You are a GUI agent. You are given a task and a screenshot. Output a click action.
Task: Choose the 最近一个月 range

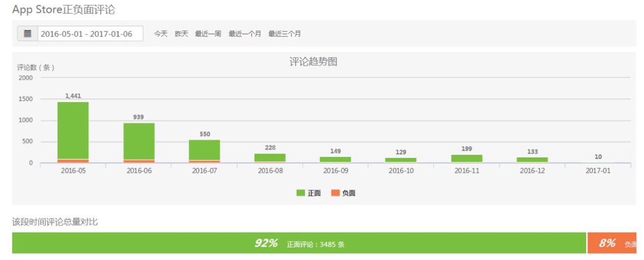(x=245, y=34)
